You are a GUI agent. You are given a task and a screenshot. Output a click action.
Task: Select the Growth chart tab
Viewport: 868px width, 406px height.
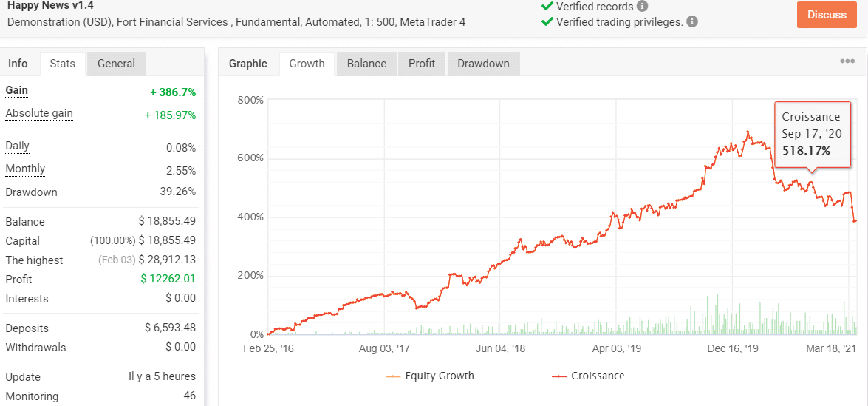coord(307,64)
